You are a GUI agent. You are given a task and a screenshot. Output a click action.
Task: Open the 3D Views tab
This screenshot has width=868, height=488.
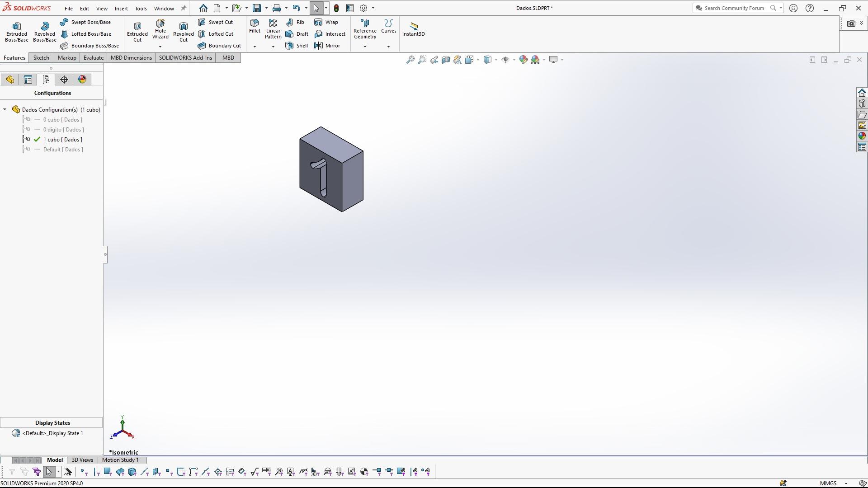[82, 460]
